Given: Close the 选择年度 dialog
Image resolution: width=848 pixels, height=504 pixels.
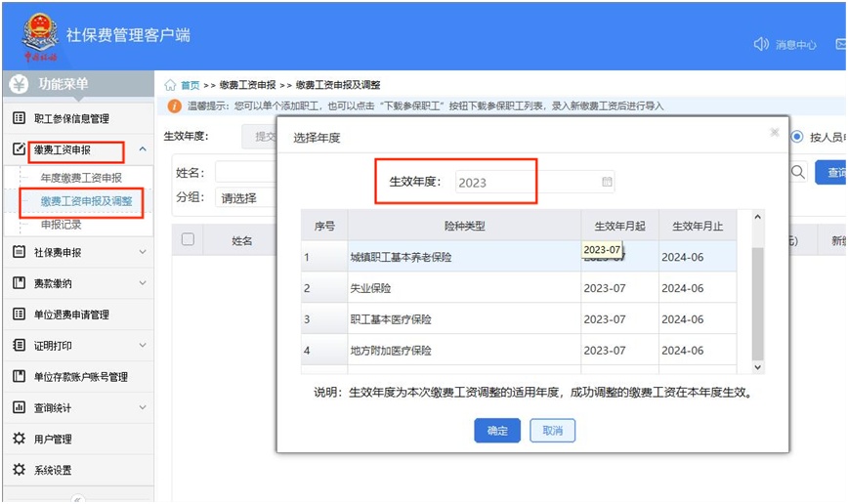Looking at the screenshot, I should [x=775, y=133].
